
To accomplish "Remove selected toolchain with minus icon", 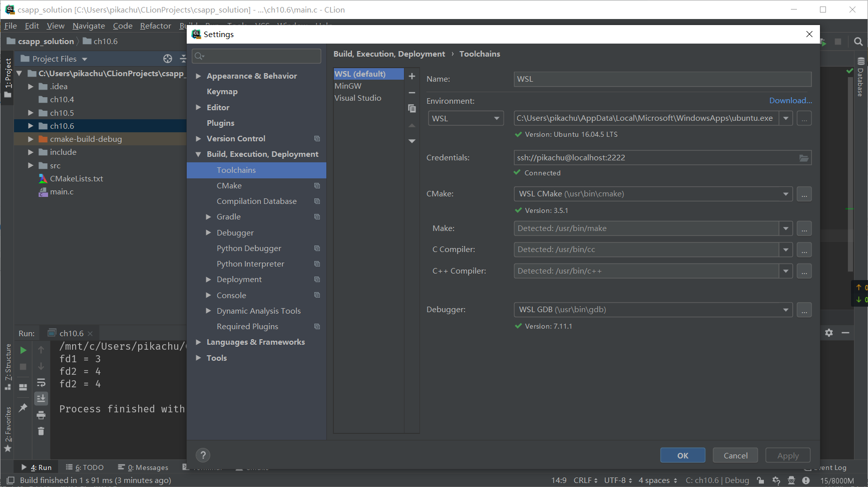I will 412,93.
